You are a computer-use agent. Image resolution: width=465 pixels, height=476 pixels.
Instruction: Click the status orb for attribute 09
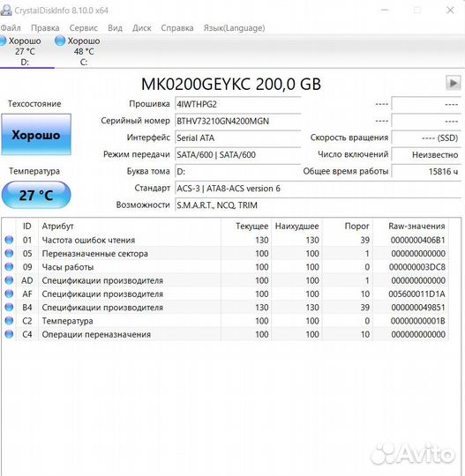click(x=9, y=267)
